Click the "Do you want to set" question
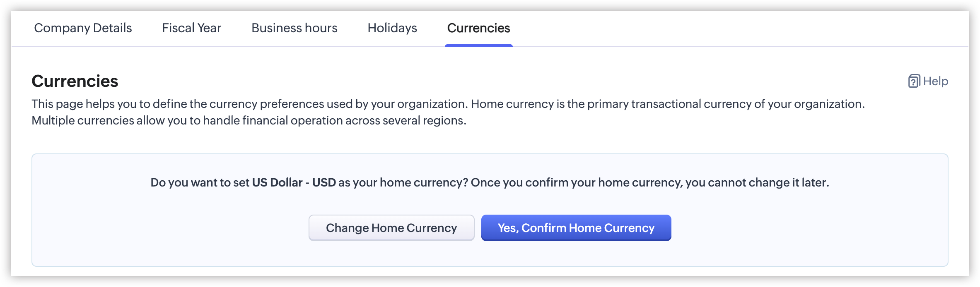 click(x=200, y=183)
